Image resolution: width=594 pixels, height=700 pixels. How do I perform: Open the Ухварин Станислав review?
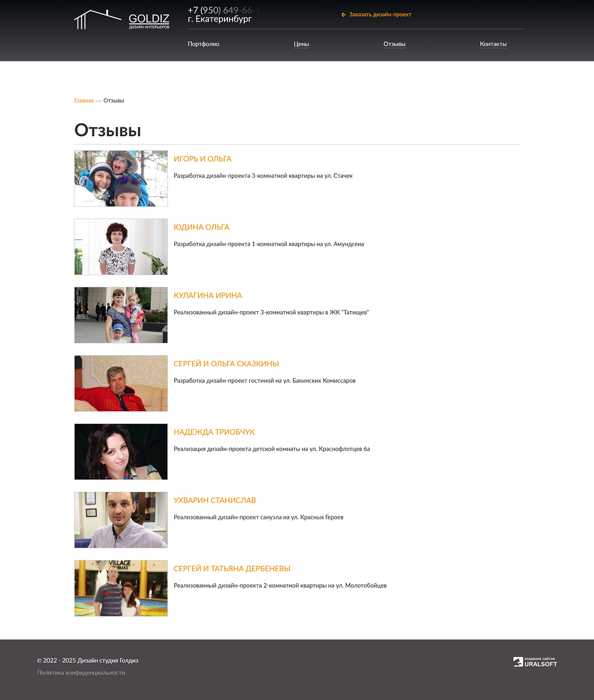(x=214, y=500)
